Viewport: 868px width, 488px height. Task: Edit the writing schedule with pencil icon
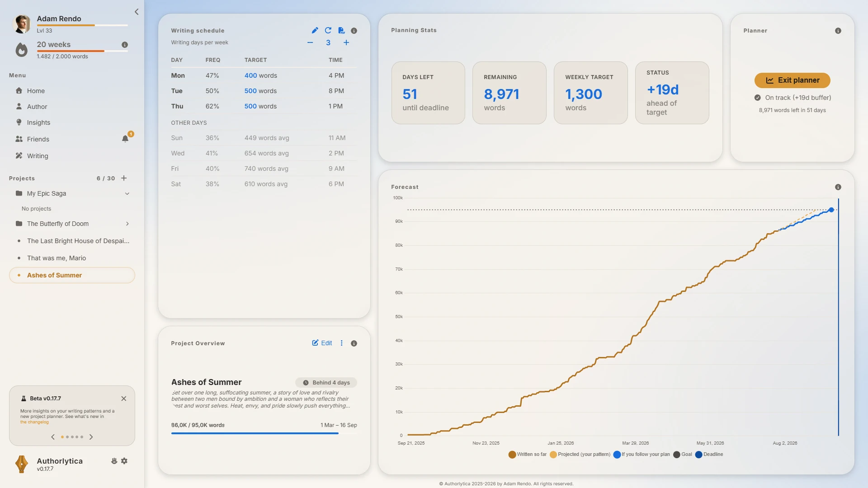point(315,31)
